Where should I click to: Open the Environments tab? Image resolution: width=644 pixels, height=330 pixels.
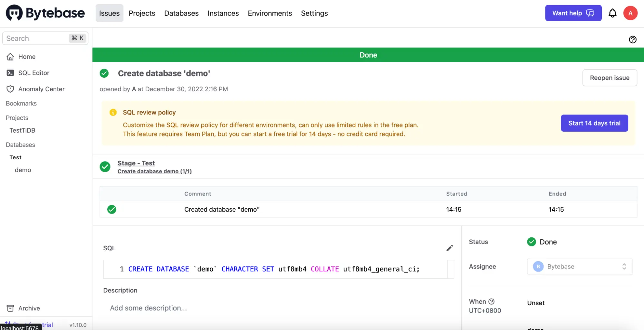coord(270,13)
